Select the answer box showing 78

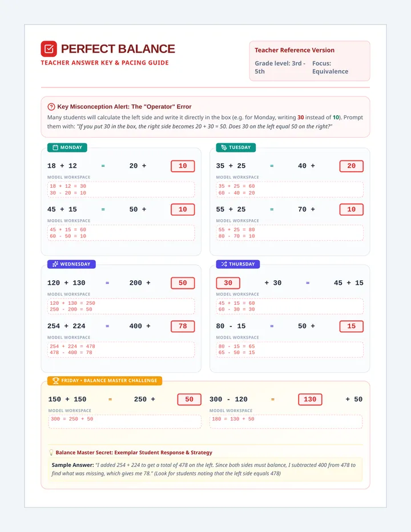183,327
